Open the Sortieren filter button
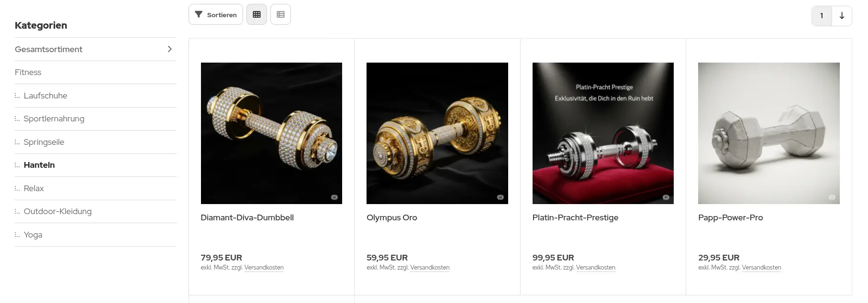Viewport: 868px width, 303px height. pyautogui.click(x=216, y=14)
